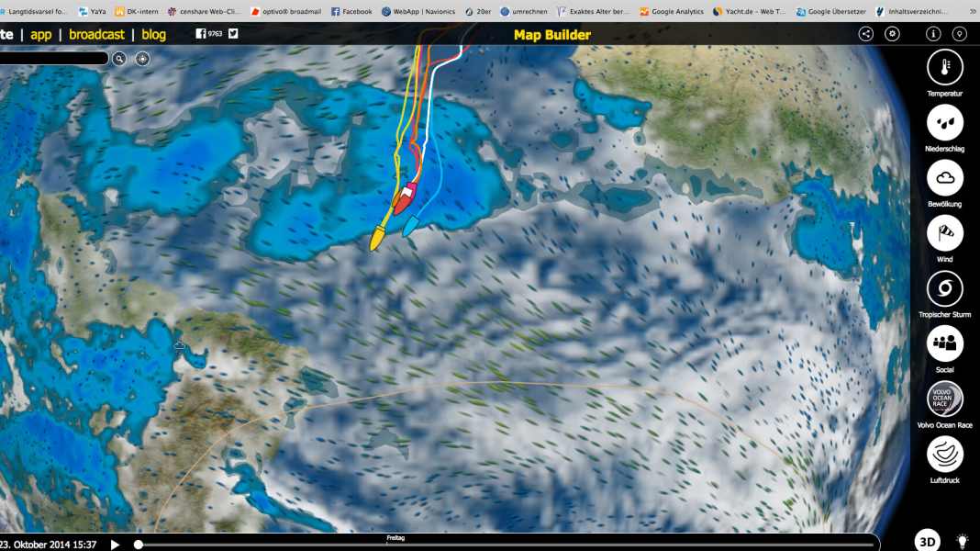980x551 pixels.
Task: Click the Map Builder title
Action: pos(551,35)
